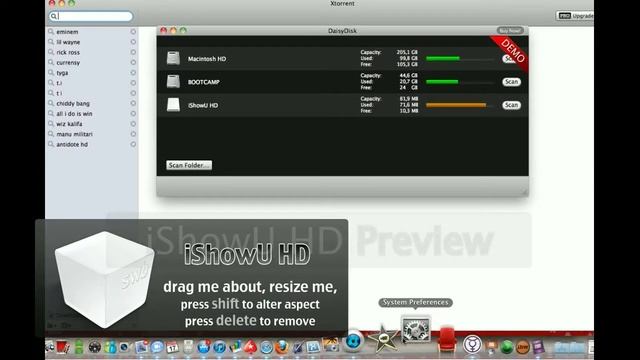Click the Scan Folder... button
The height and width of the screenshot is (360, 640).
(x=189, y=165)
